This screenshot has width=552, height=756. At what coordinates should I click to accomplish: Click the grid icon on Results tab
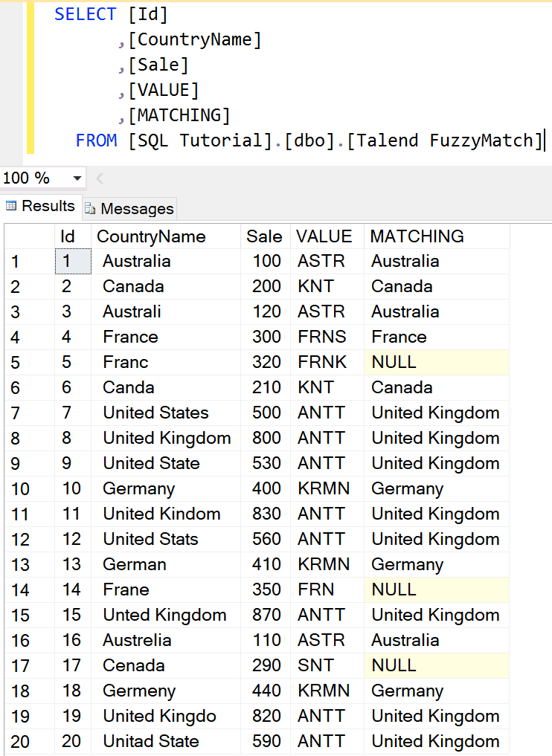click(x=11, y=207)
